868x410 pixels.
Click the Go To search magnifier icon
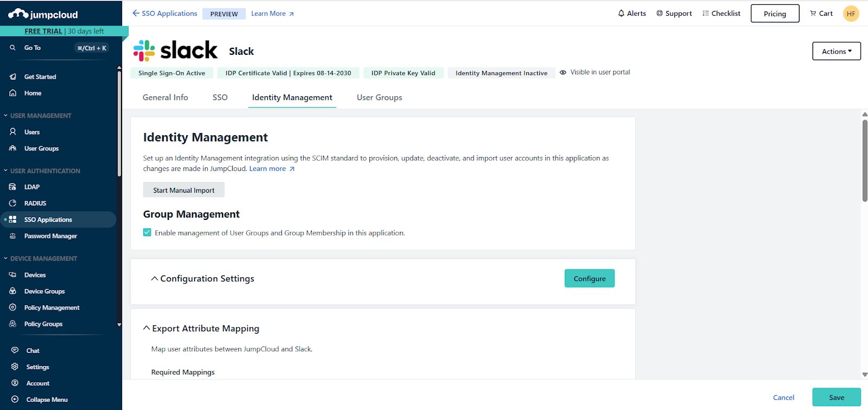(12, 48)
